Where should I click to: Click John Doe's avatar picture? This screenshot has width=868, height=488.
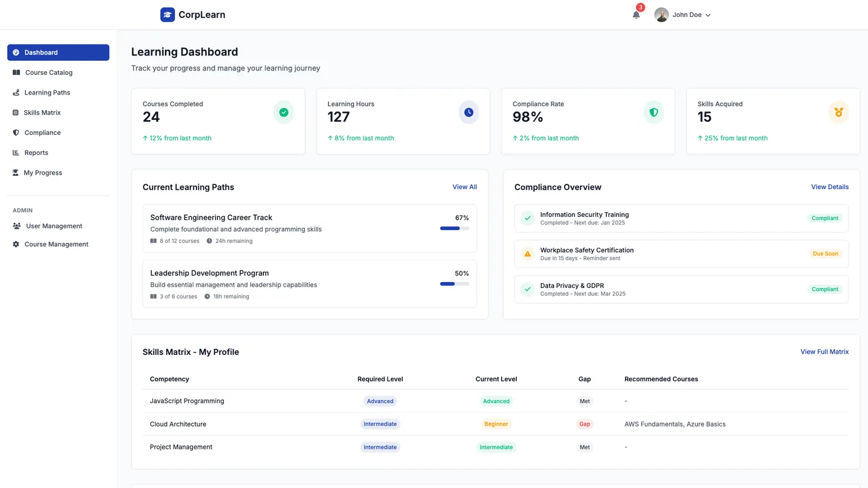click(x=661, y=14)
